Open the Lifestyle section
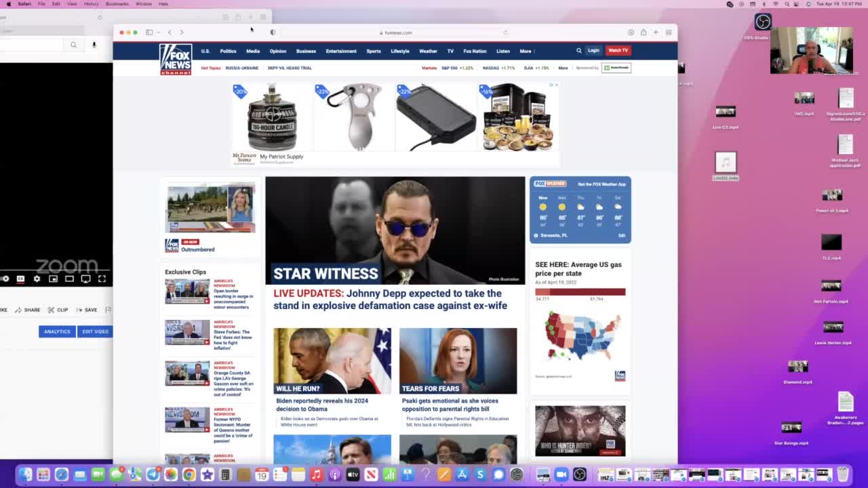Image resolution: width=868 pixels, height=488 pixels. point(400,51)
